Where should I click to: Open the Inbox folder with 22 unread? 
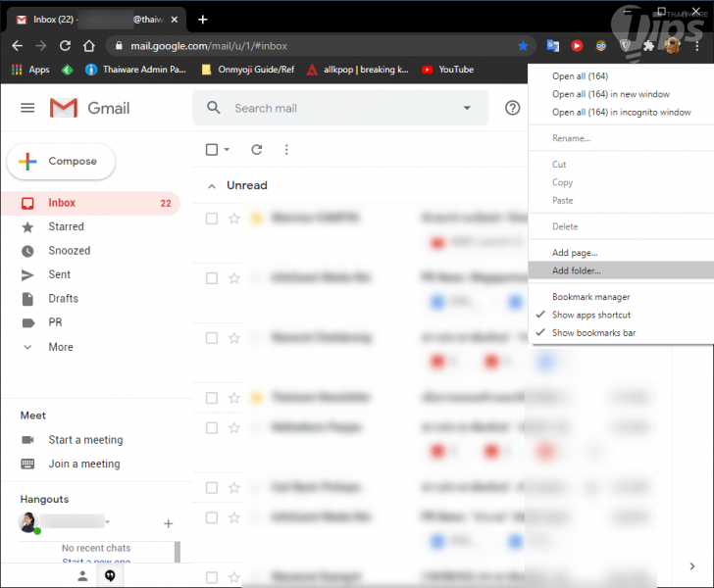click(x=91, y=203)
